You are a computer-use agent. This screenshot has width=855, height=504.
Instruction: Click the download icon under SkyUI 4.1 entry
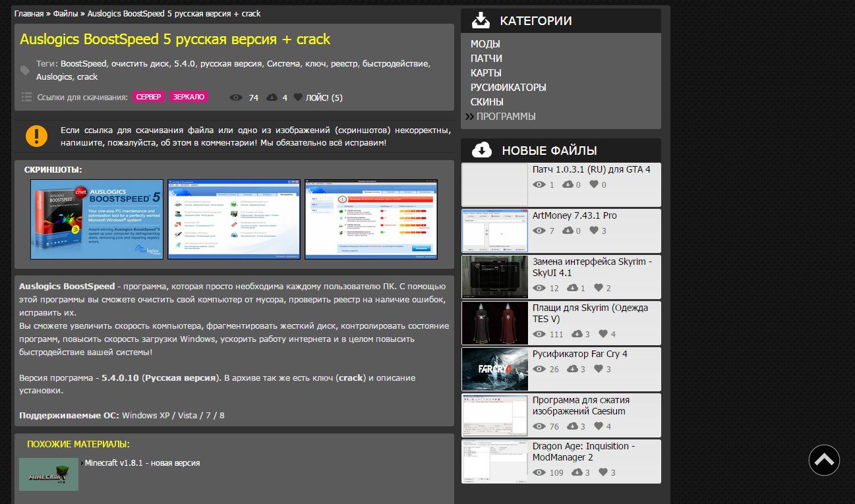click(x=572, y=288)
